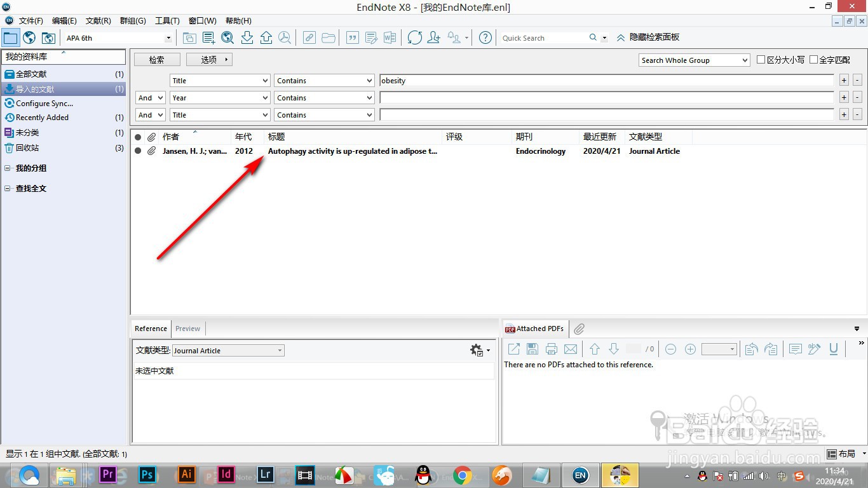
Task: Sort by the 年代 column header
Action: pyautogui.click(x=247, y=137)
